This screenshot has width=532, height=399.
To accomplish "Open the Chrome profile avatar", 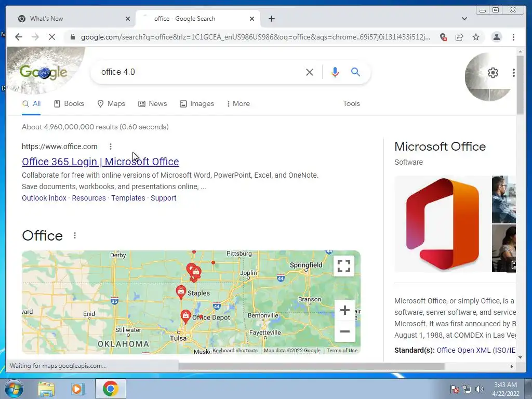I will click(496, 37).
